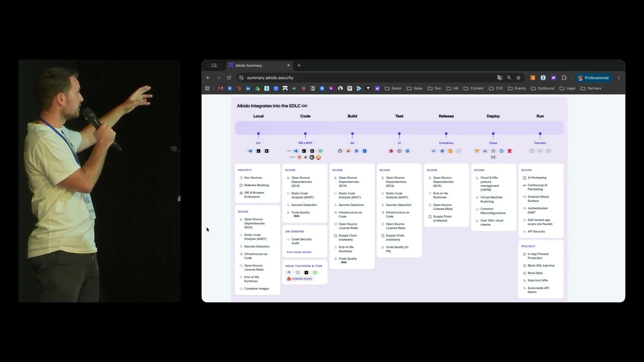Expand the Events bookmarks folder
This screenshot has width=644, height=362.
pyautogui.click(x=517, y=88)
